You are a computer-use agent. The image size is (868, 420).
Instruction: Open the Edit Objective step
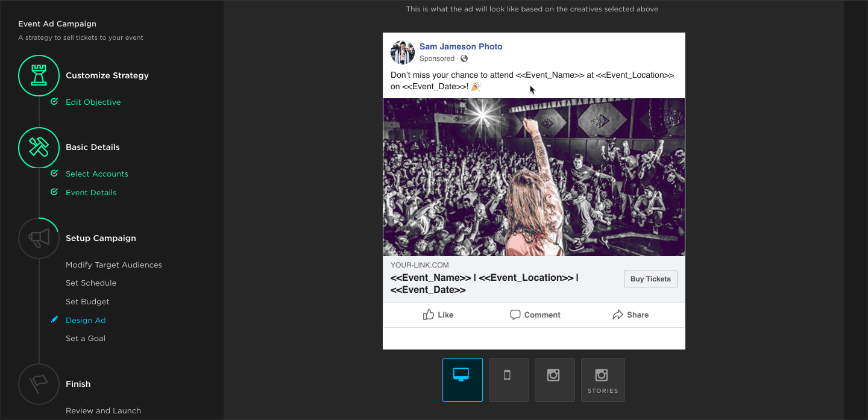click(93, 102)
